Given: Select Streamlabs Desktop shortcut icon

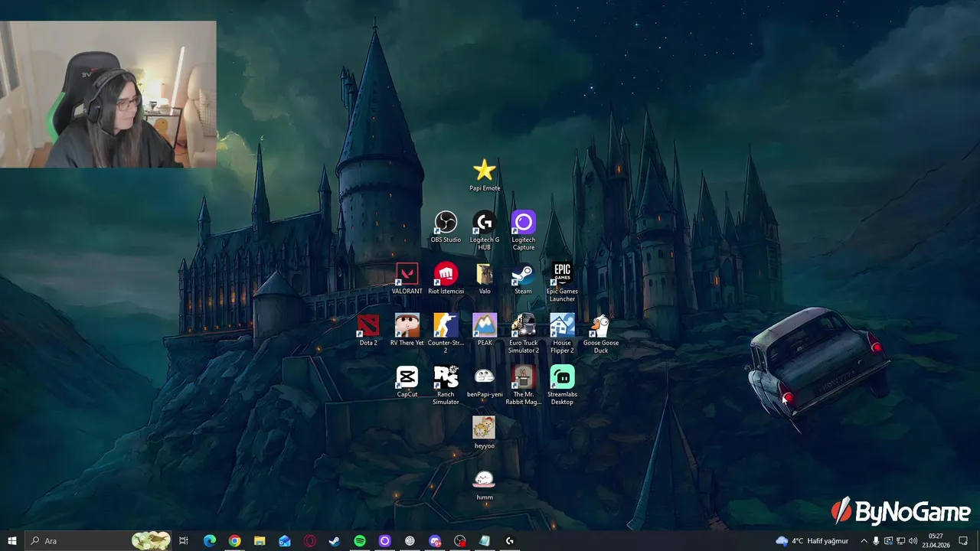Looking at the screenshot, I should (562, 385).
